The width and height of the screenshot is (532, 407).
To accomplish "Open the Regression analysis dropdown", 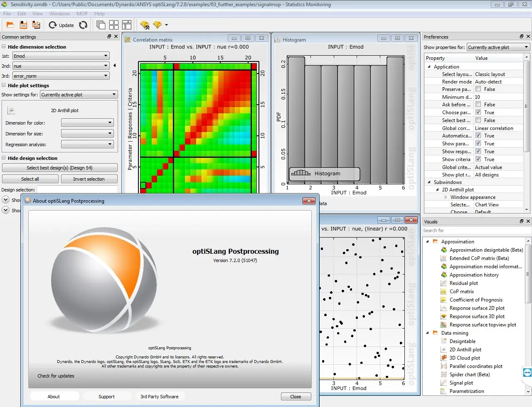I will tap(87, 145).
